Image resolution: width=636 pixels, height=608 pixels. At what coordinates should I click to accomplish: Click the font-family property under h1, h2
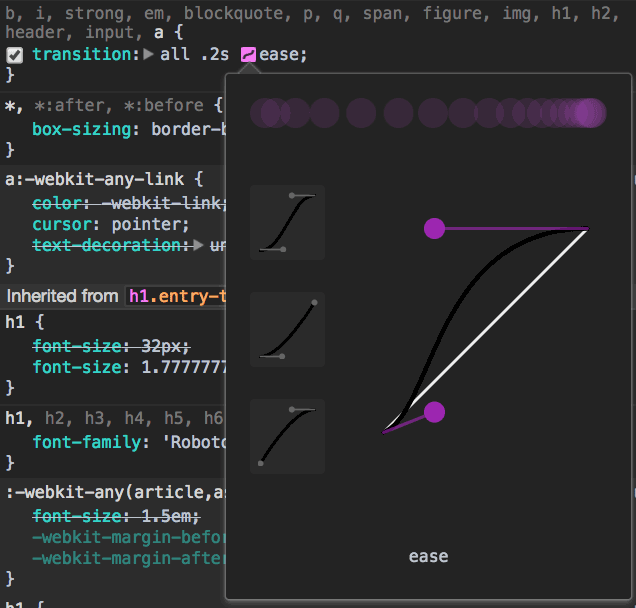[x=83, y=441]
